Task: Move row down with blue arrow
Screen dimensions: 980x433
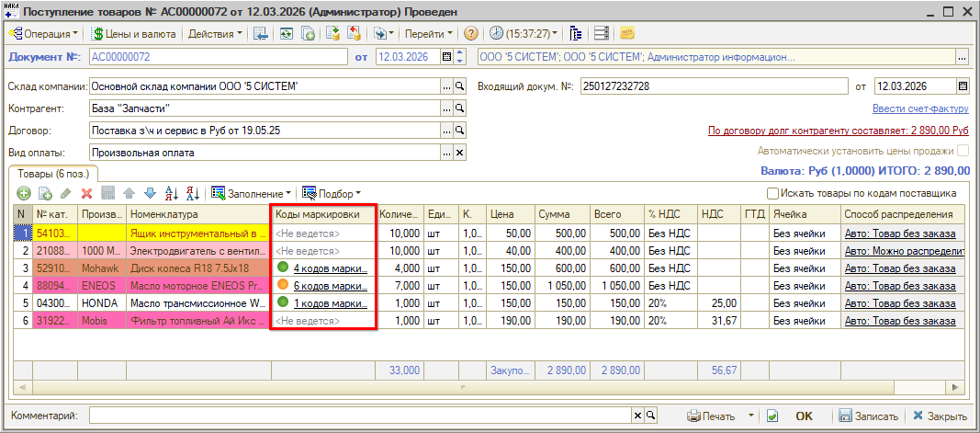Action: pyautogui.click(x=150, y=193)
